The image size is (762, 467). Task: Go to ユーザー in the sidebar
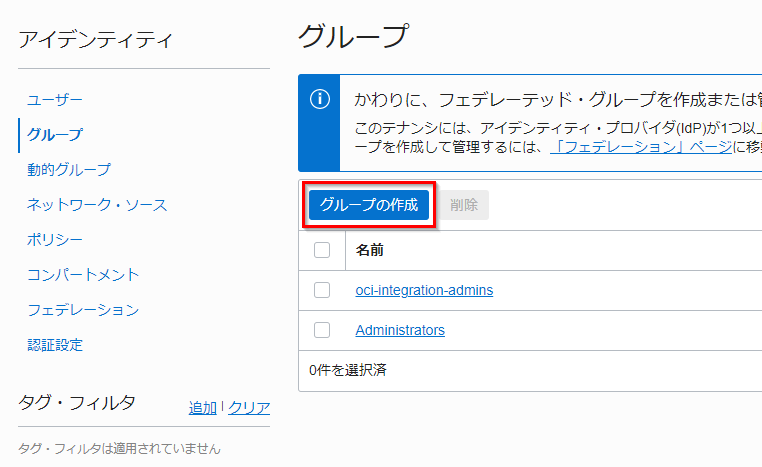click(55, 100)
